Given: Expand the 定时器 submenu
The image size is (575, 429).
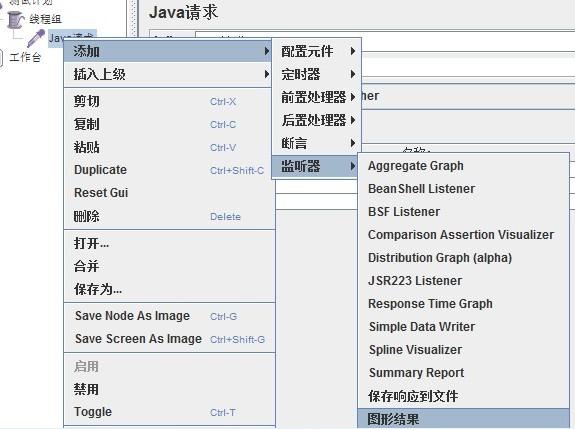Looking at the screenshot, I should click(x=317, y=74).
